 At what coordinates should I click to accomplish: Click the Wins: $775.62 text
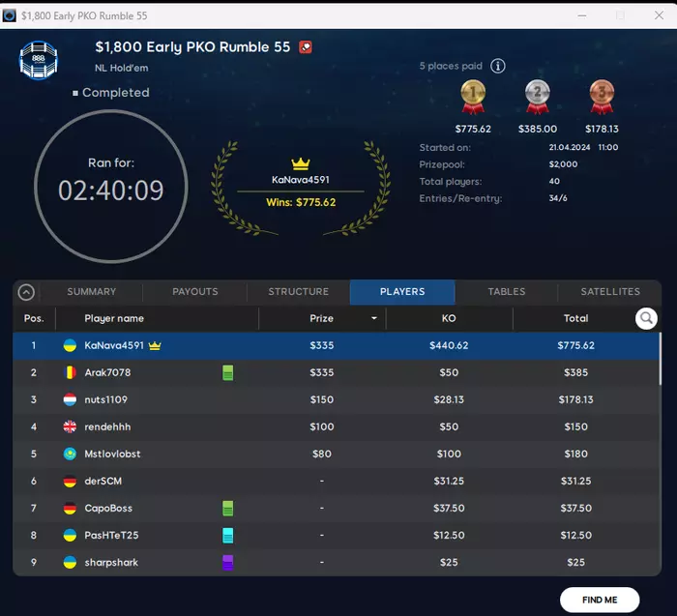[301, 202]
